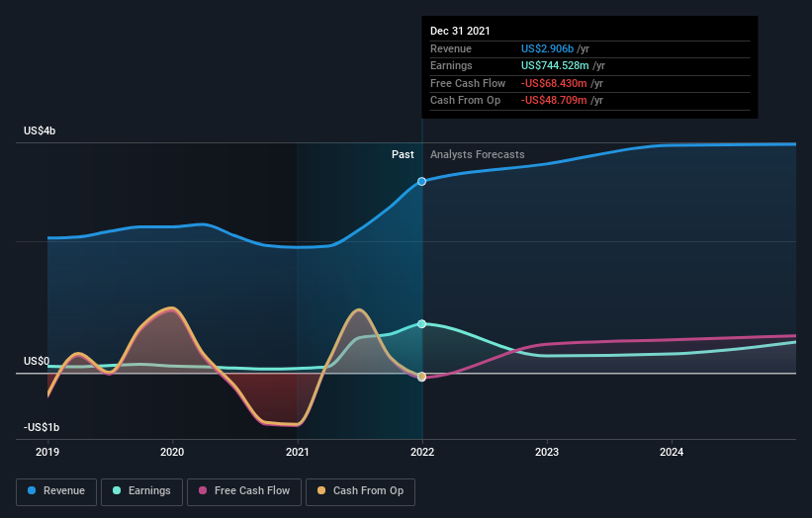Screen dimensions: 812x518
Task: Click the teal Earnings legend dot
Action: click(x=117, y=490)
